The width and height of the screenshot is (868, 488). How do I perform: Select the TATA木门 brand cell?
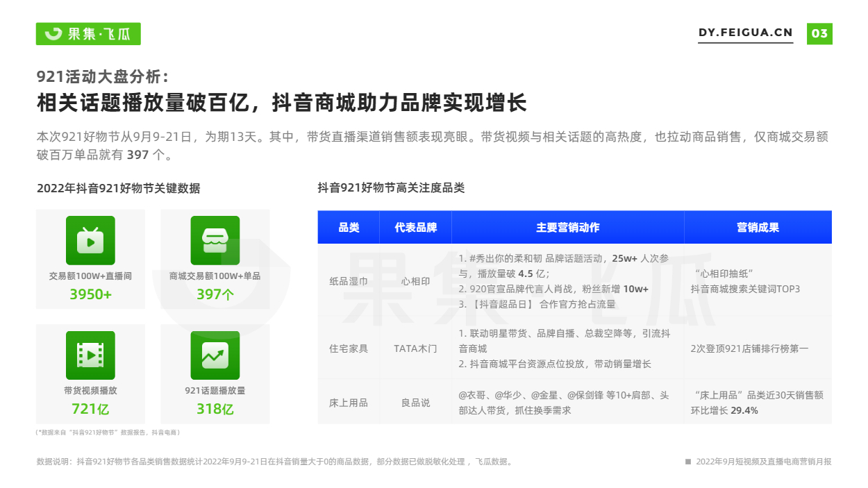pos(416,348)
